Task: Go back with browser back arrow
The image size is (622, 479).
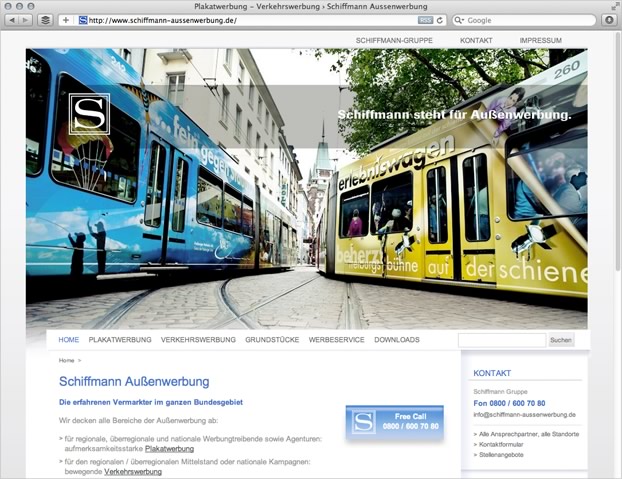Action: [x=12, y=20]
